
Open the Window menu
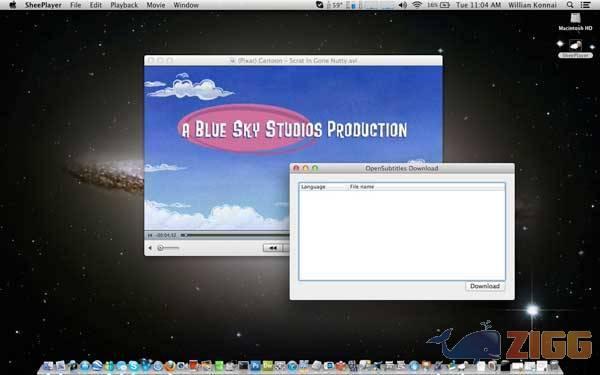[x=186, y=5]
